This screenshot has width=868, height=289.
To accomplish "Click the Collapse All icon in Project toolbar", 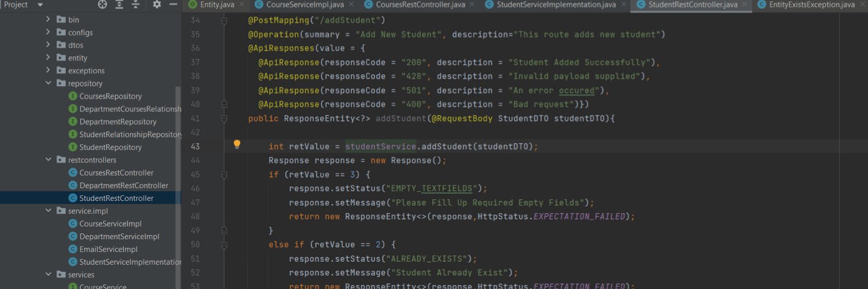I will click(x=135, y=5).
